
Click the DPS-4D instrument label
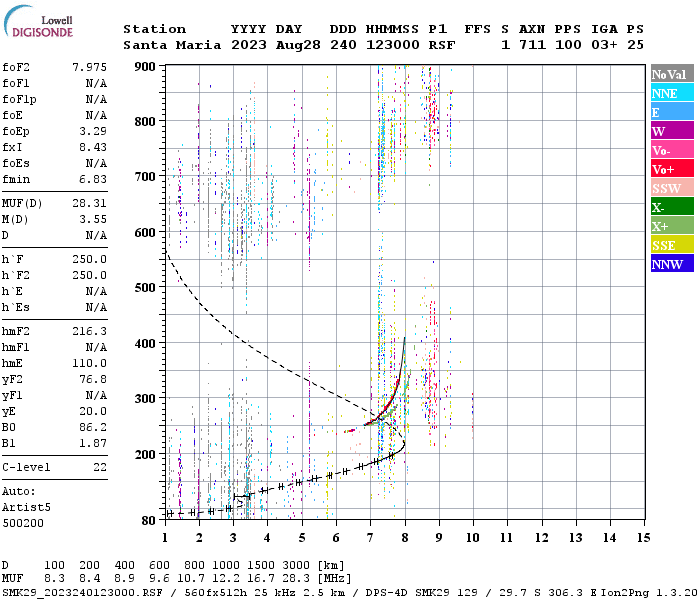386,592
